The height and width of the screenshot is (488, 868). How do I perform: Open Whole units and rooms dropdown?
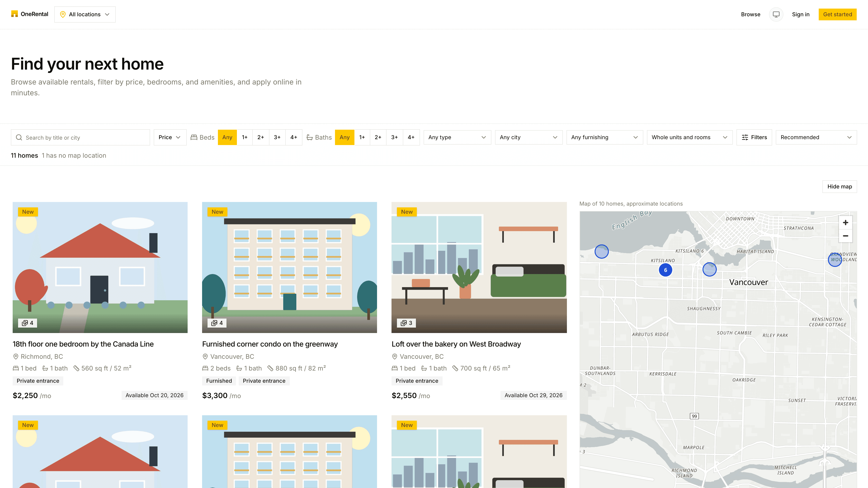[690, 137]
